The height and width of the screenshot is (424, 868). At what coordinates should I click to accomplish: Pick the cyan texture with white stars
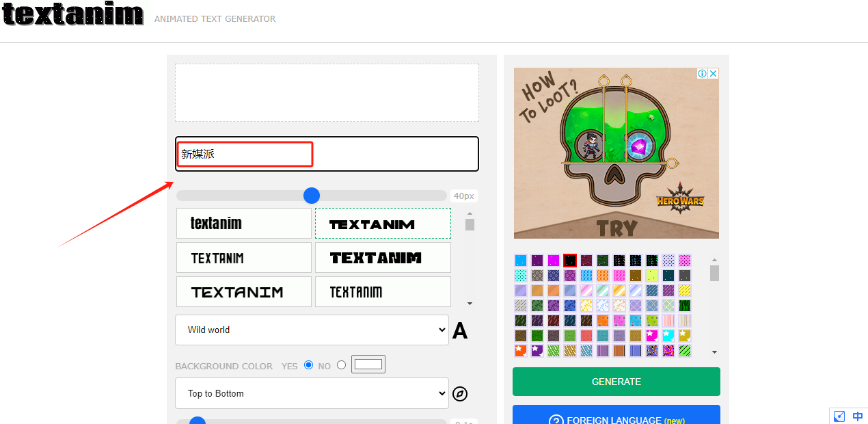pyautogui.click(x=668, y=336)
